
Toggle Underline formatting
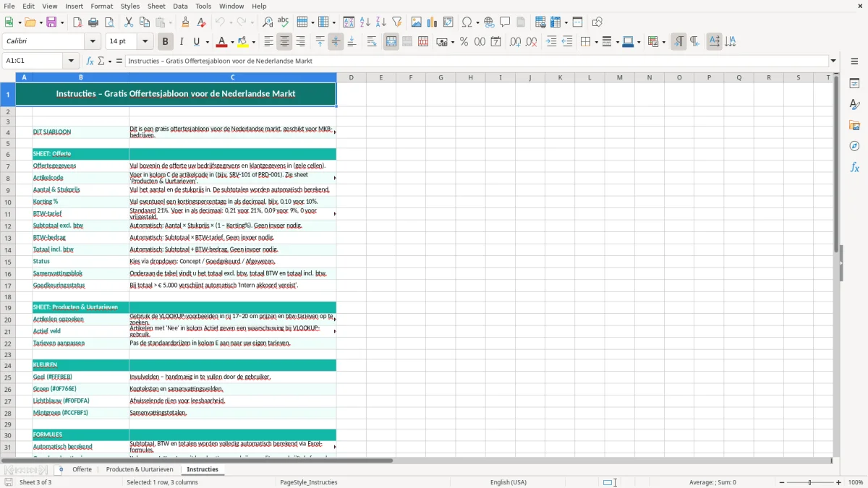point(197,42)
